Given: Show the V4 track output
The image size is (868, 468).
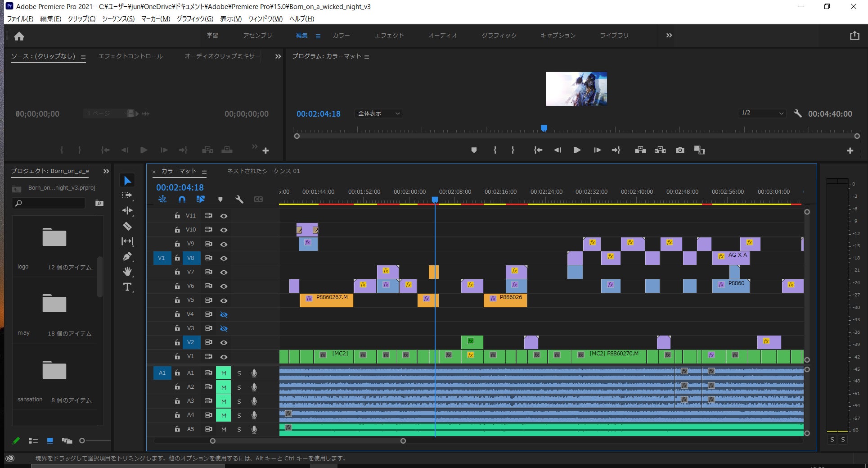Looking at the screenshot, I should tap(224, 314).
